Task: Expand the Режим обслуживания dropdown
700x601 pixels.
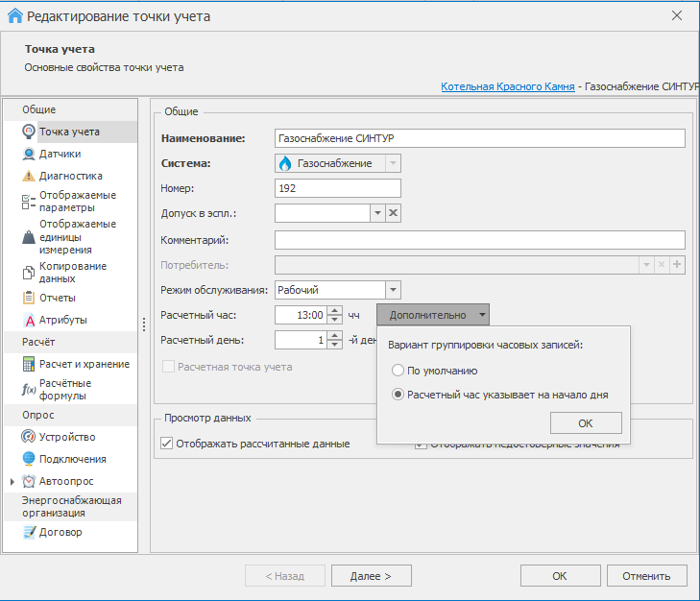Action: 392,289
